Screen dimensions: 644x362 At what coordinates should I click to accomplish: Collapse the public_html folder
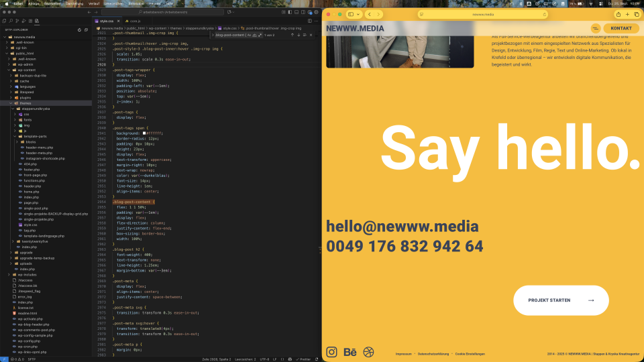tap(7, 54)
